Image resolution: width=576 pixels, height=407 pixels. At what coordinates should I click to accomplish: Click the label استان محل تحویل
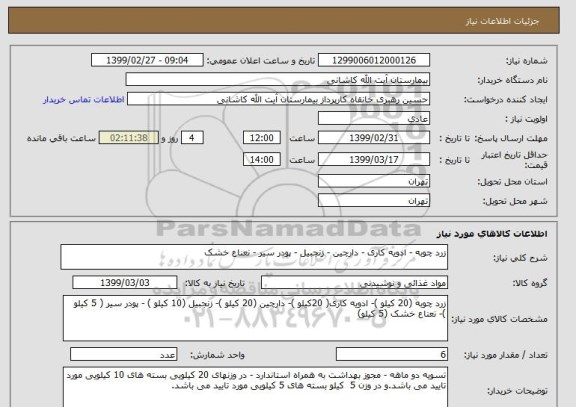512,181
